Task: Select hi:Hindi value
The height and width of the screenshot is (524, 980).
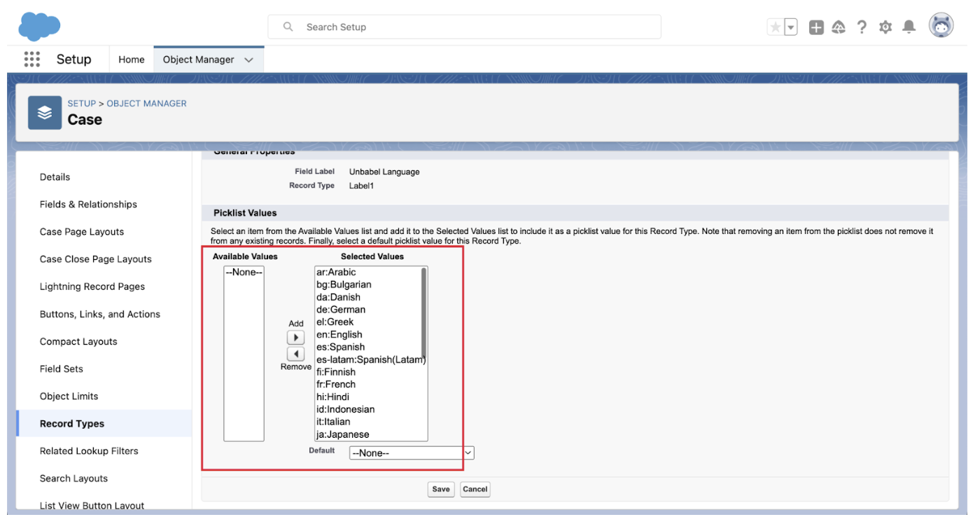Action: point(332,397)
